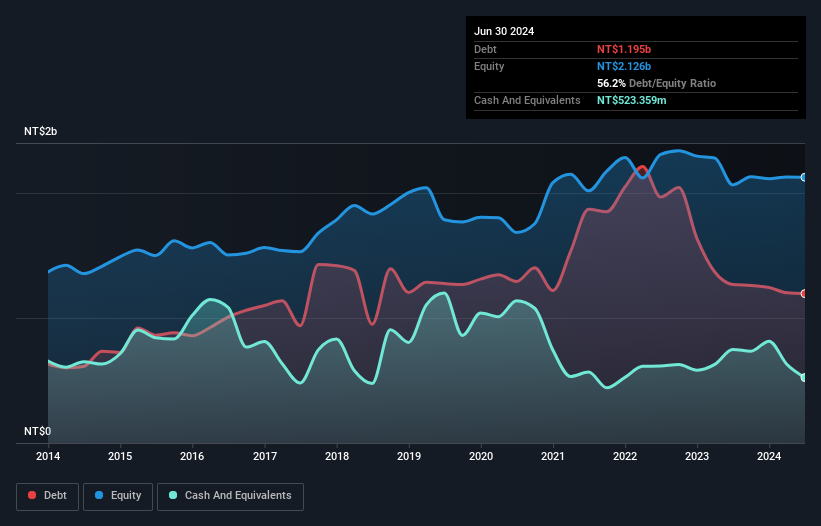Toggle Cash And Equivalents legend button

tap(230, 496)
